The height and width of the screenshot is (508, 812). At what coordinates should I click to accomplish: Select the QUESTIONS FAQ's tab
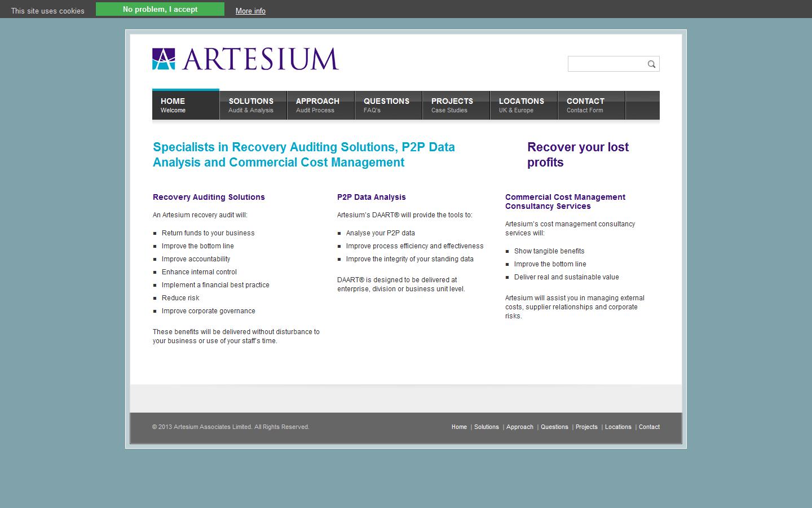(387, 105)
